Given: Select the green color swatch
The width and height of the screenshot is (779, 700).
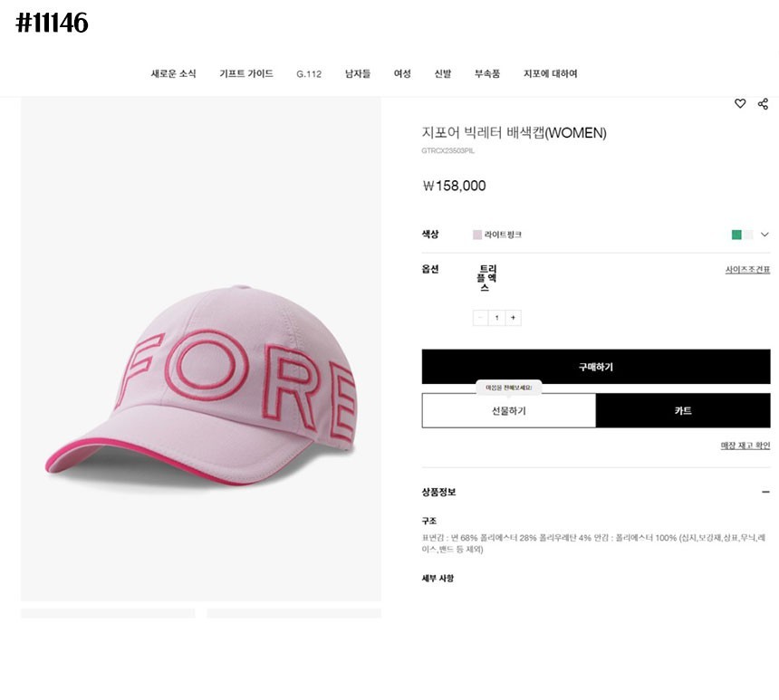Looking at the screenshot, I should point(736,235).
